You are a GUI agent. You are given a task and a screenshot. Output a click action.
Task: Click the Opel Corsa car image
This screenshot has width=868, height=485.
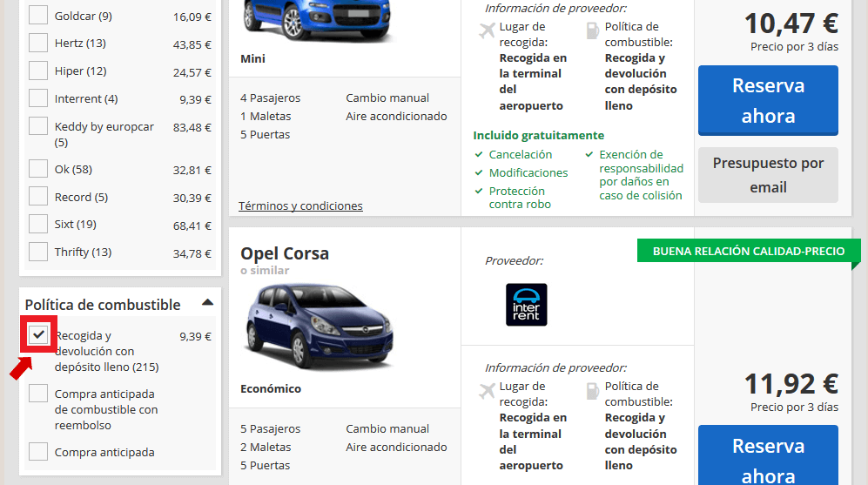pyautogui.click(x=319, y=327)
